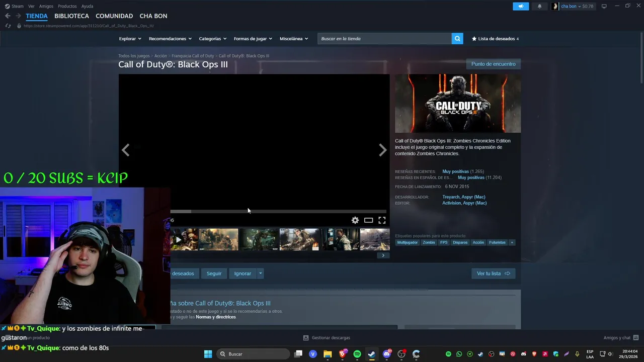Click the Steam taskbar icon
644x362 pixels.
pyautogui.click(x=372, y=354)
